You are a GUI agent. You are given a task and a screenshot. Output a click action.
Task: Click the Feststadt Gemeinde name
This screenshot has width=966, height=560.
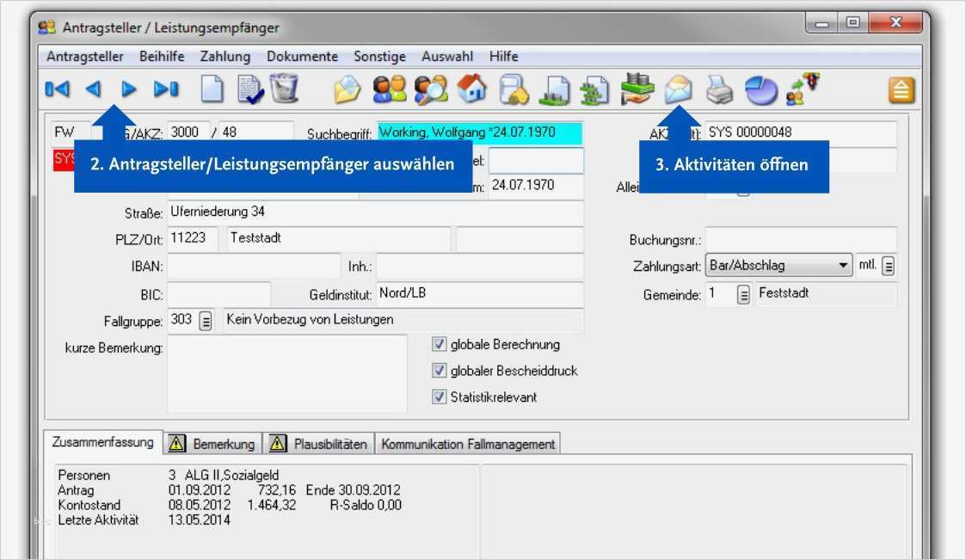tap(784, 293)
